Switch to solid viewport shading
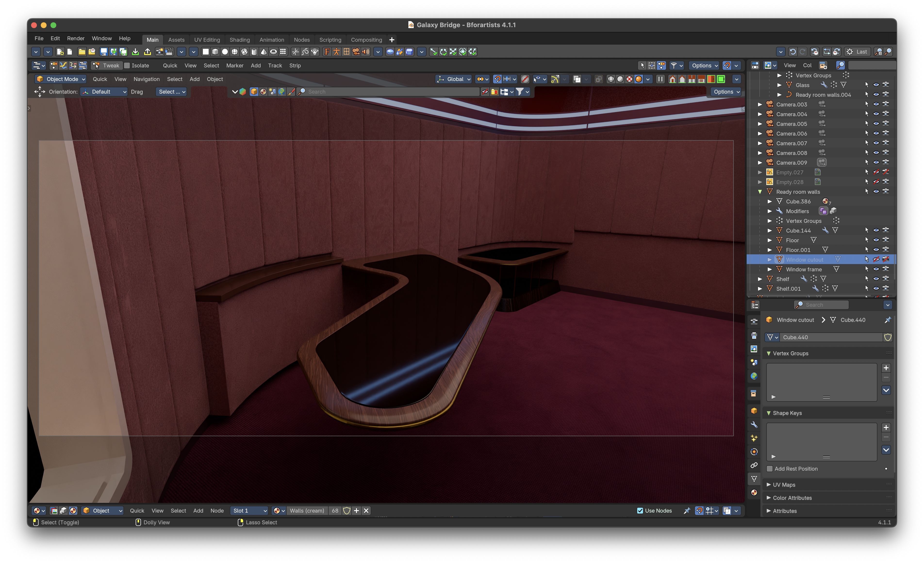This screenshot has height=563, width=924. (620, 79)
